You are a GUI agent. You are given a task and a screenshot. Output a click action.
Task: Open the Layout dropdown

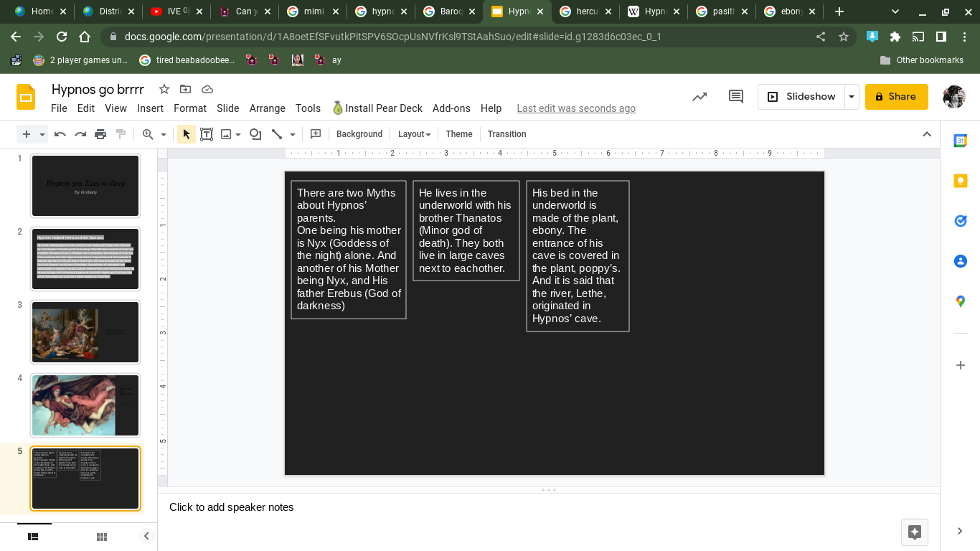pyautogui.click(x=414, y=134)
